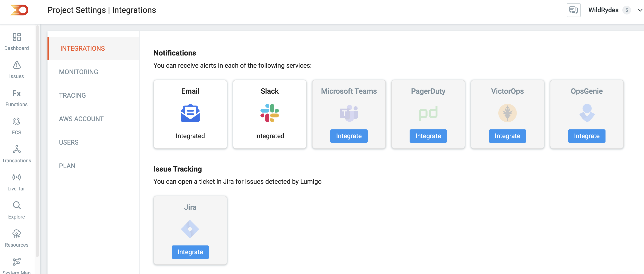Go to Issues via warning triangle icon
The height and width of the screenshot is (274, 644).
pos(17,65)
